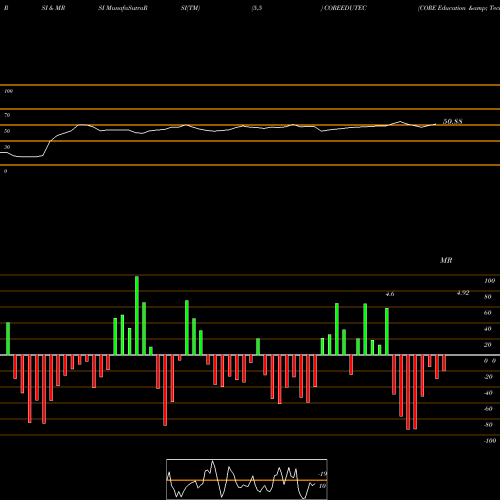Click the RSI axis label 30

coord(7,147)
